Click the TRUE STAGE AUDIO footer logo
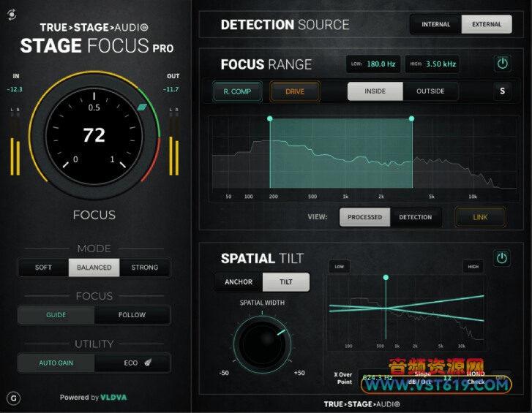The height and width of the screenshot is (413, 532). coord(361,404)
